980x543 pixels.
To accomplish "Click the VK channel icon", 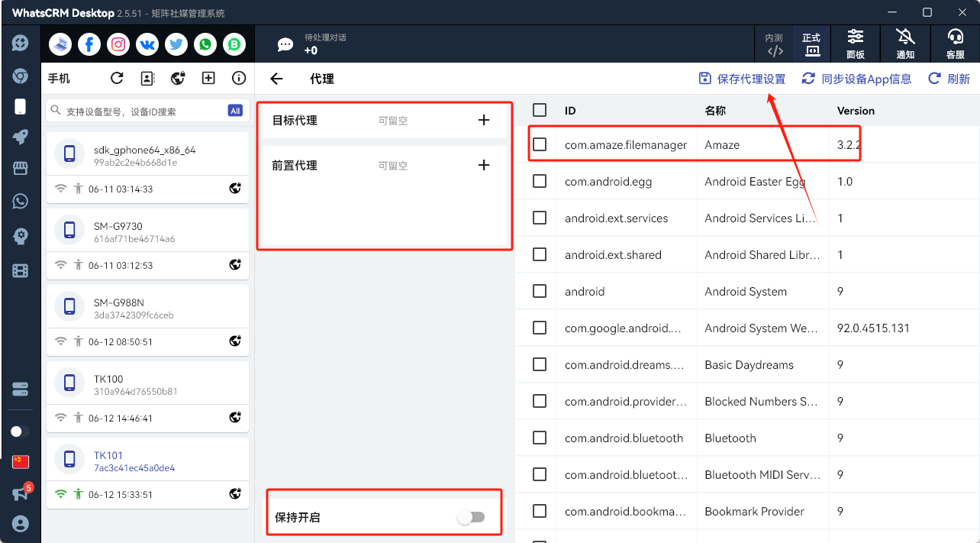I will [x=147, y=44].
